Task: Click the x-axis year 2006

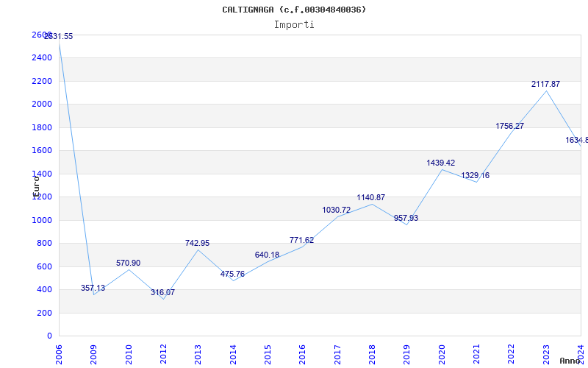Action: [x=59, y=355]
